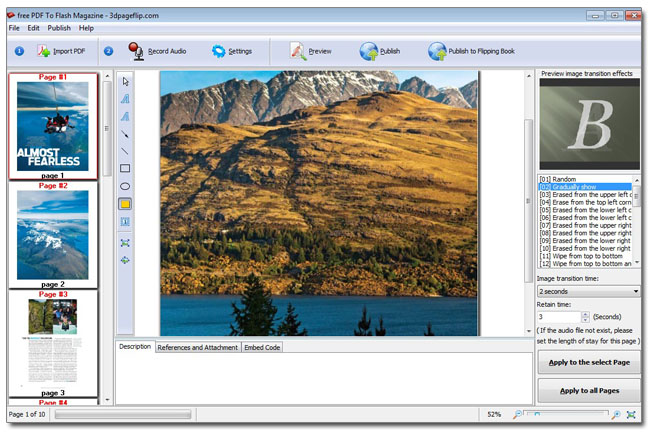Viewport: 650px width, 438px height.
Task: Click page canvas scroll down arrow
Action: click(x=529, y=331)
